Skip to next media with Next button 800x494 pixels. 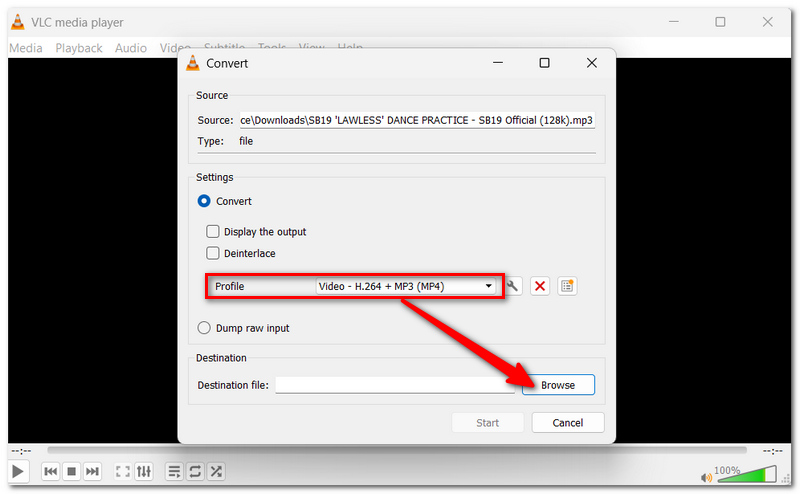92,471
